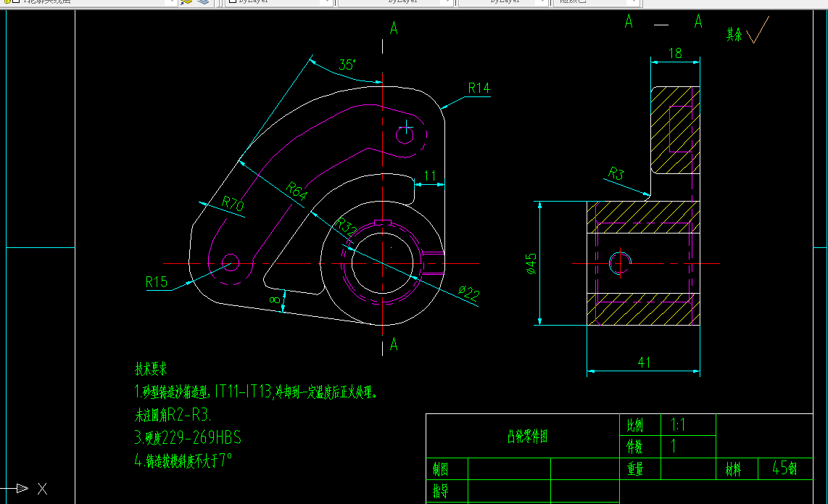Click the 制图 label in title block
828x504 pixels.
(440, 469)
